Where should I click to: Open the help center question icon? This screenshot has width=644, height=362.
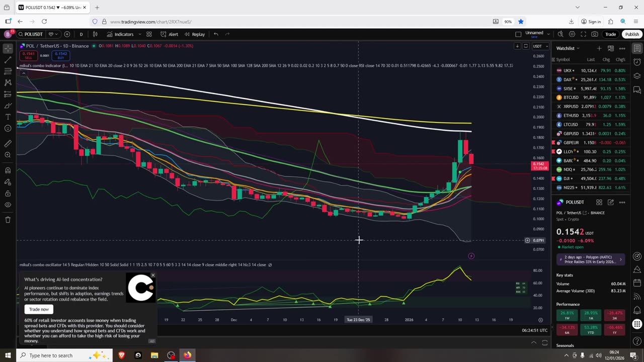[x=637, y=342]
